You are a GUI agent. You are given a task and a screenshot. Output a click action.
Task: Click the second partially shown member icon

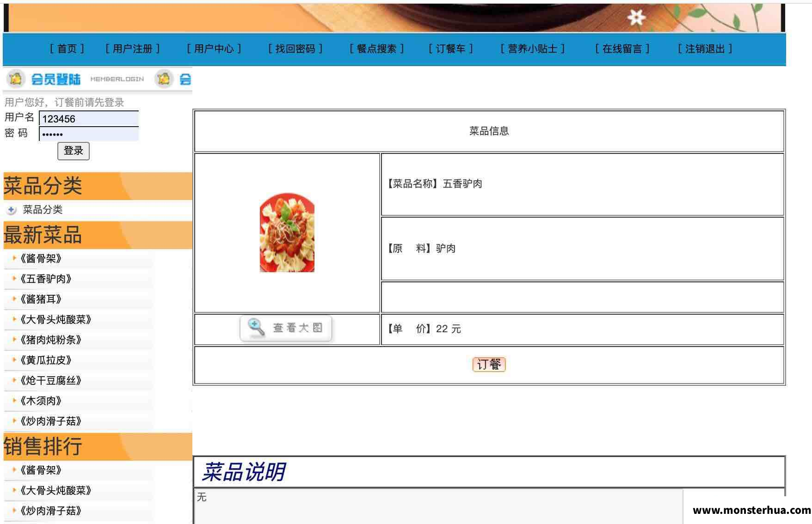click(164, 79)
